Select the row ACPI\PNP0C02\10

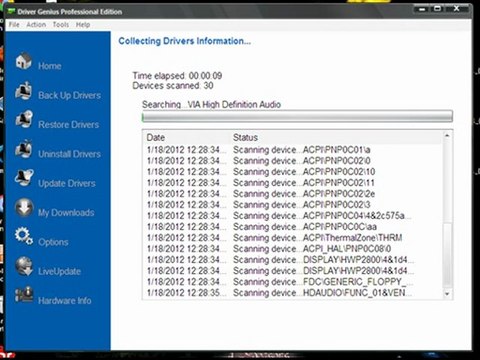293,172
